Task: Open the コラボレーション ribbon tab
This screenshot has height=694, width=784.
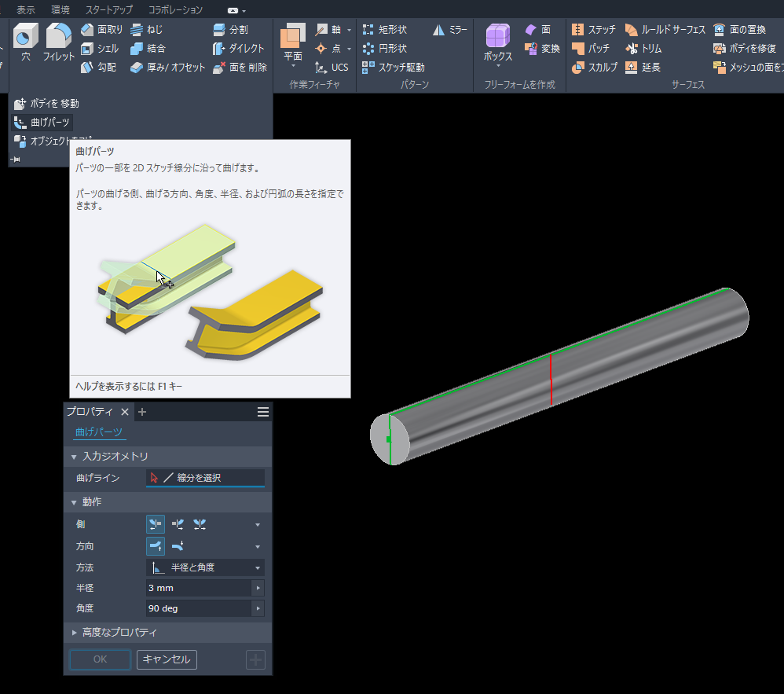Action: click(x=175, y=10)
